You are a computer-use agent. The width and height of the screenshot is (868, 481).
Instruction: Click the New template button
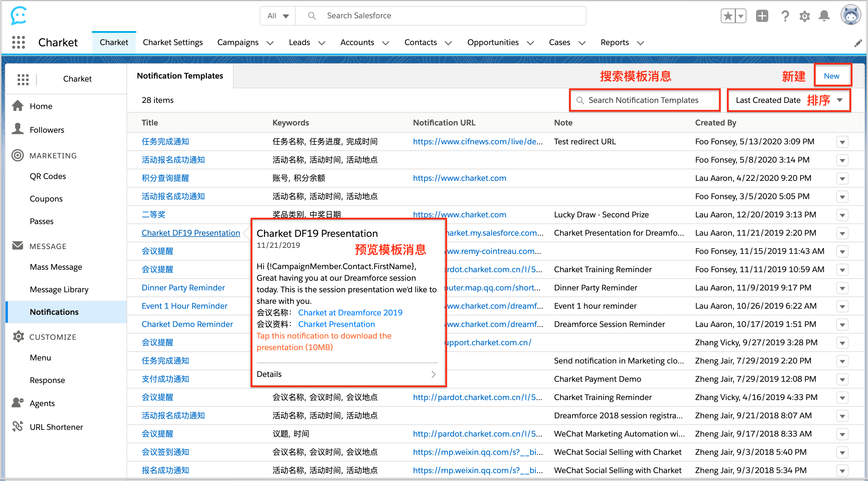pos(831,76)
